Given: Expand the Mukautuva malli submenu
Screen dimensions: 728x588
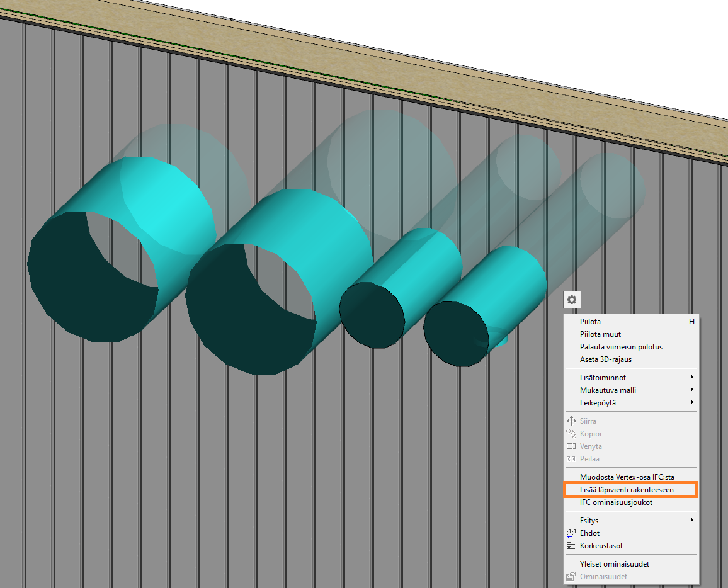Looking at the screenshot, I should (x=691, y=390).
